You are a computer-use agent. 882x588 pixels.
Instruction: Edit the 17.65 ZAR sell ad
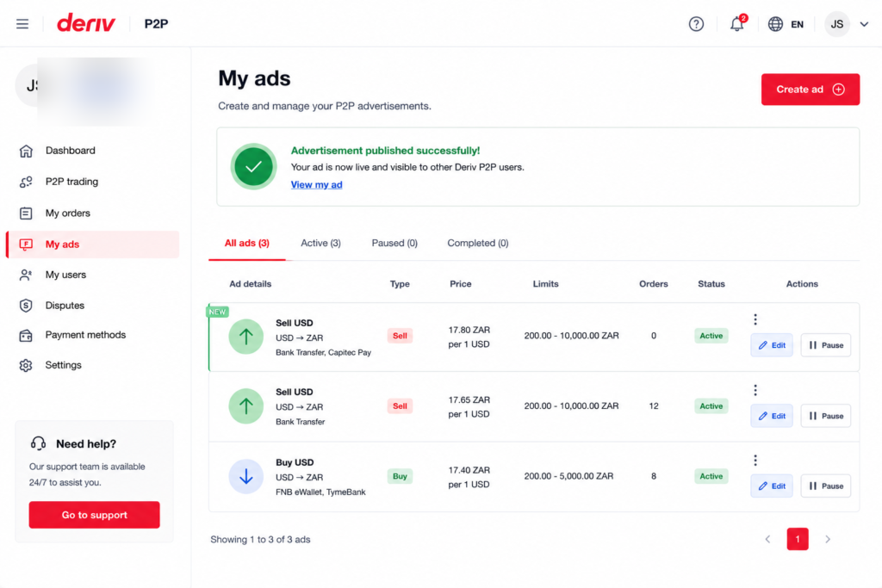[772, 416]
